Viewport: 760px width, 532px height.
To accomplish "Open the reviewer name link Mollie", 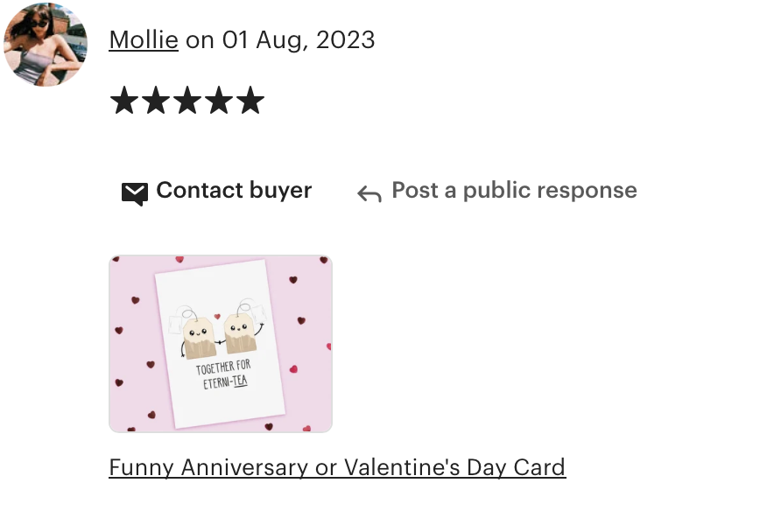I will coord(144,39).
